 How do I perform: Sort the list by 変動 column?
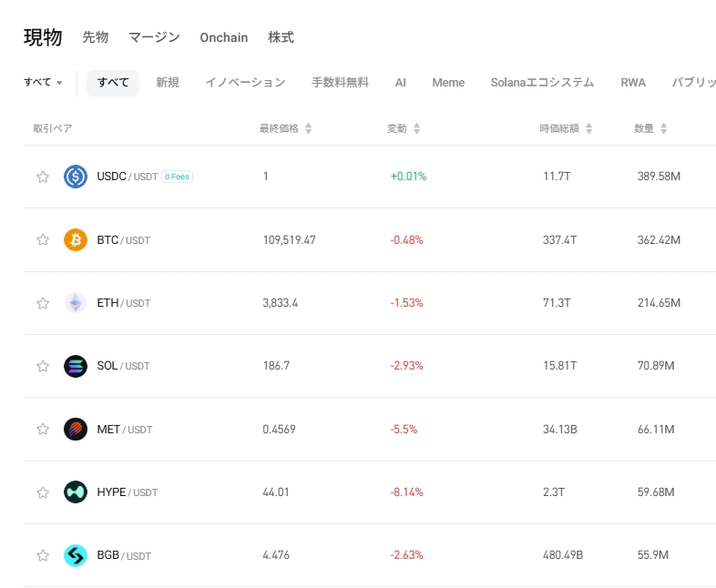[x=416, y=129]
